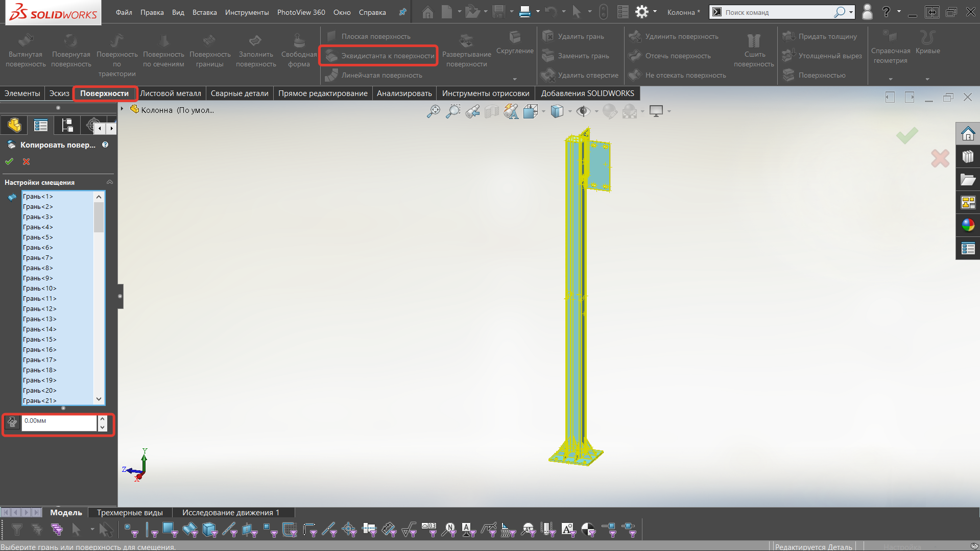
Task: Switch to the Эскиз tab
Action: tap(59, 93)
